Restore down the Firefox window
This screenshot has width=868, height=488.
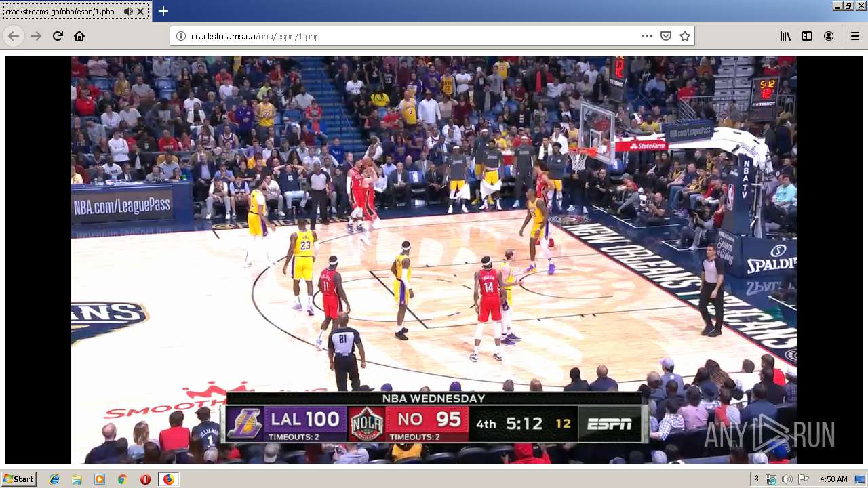(848, 5)
